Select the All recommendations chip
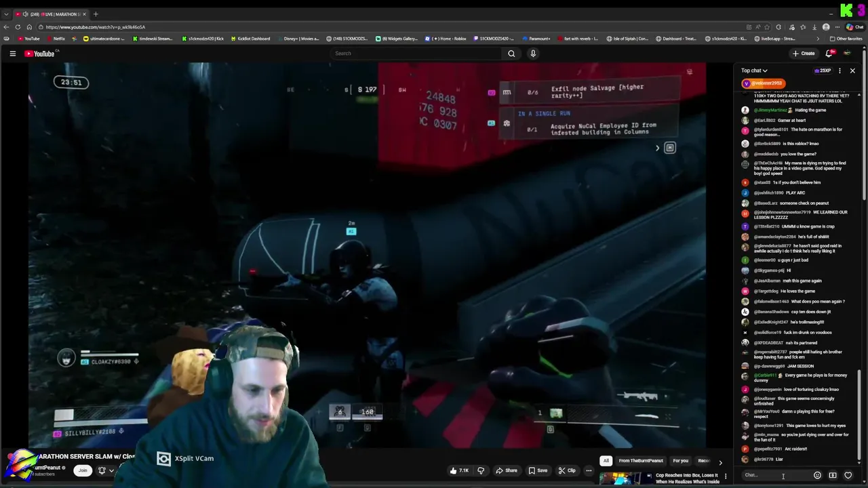Viewport: 868px width, 488px height. tap(606, 461)
